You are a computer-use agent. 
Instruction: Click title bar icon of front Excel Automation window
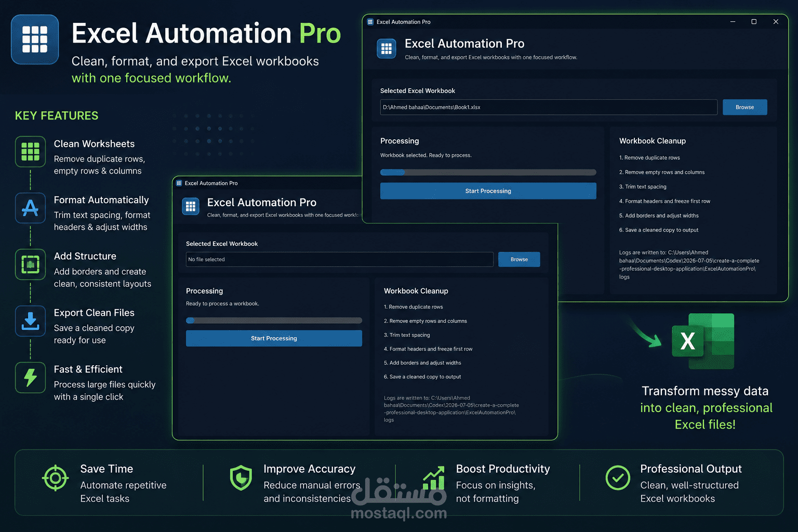179,183
